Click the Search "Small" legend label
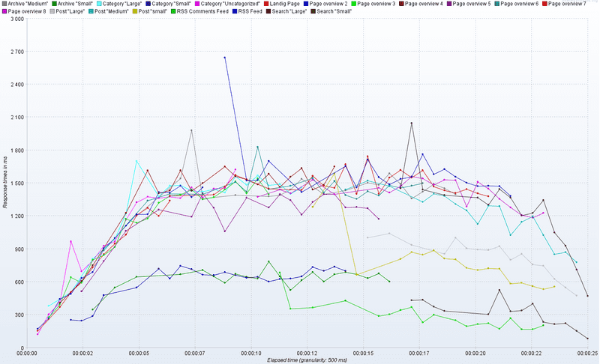This screenshot has width=600, height=364. coord(334,11)
